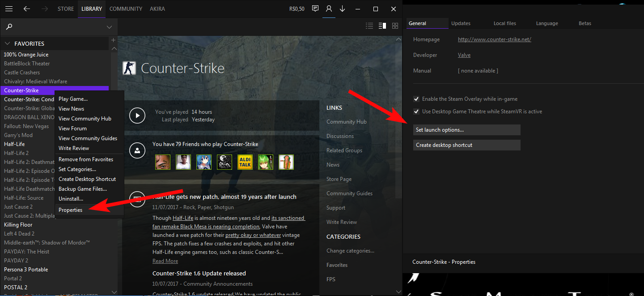Viewport: 644px width, 296px height.
Task: Collapse the FAVORITES section
Action: click(7, 43)
